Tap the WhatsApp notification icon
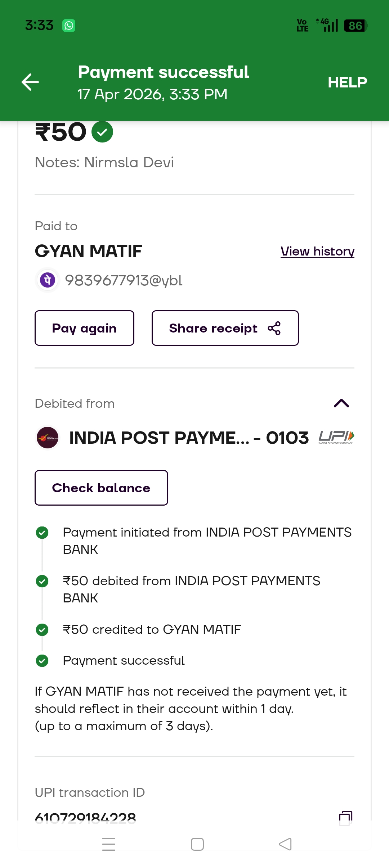The image size is (389, 868). [69, 26]
